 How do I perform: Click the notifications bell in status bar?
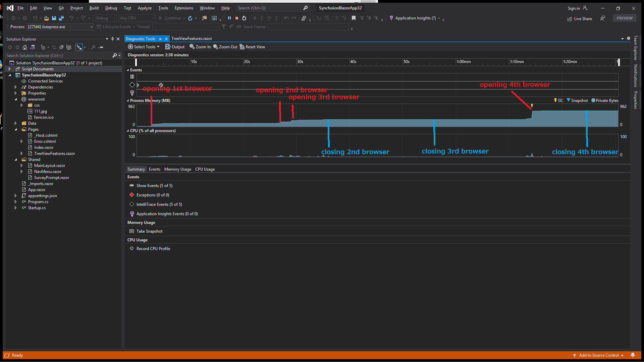pos(633,355)
